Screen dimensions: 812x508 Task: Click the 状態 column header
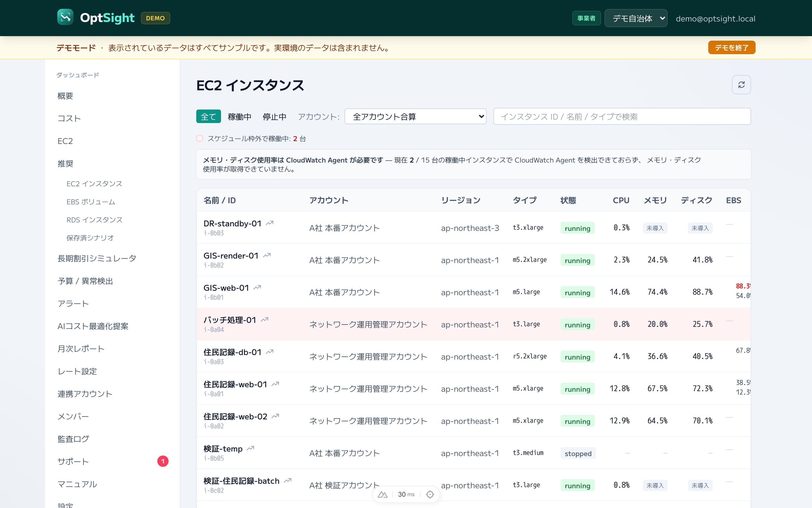[x=568, y=200]
